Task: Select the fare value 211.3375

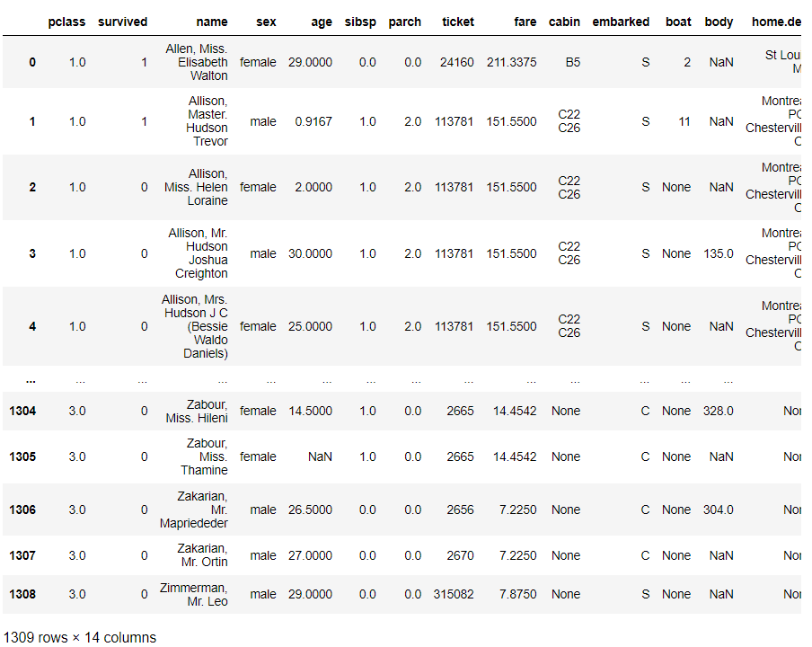Action: tap(511, 63)
